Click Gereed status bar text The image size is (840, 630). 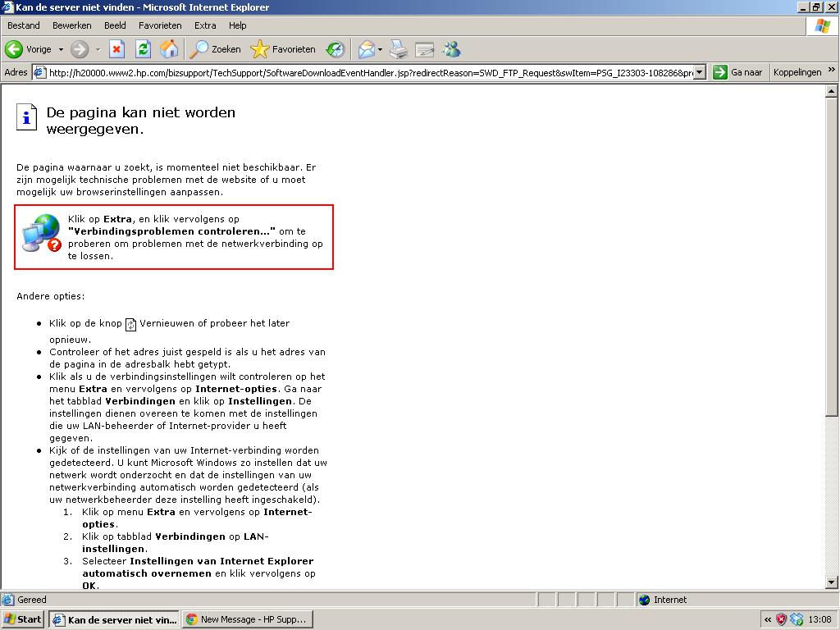(x=32, y=600)
